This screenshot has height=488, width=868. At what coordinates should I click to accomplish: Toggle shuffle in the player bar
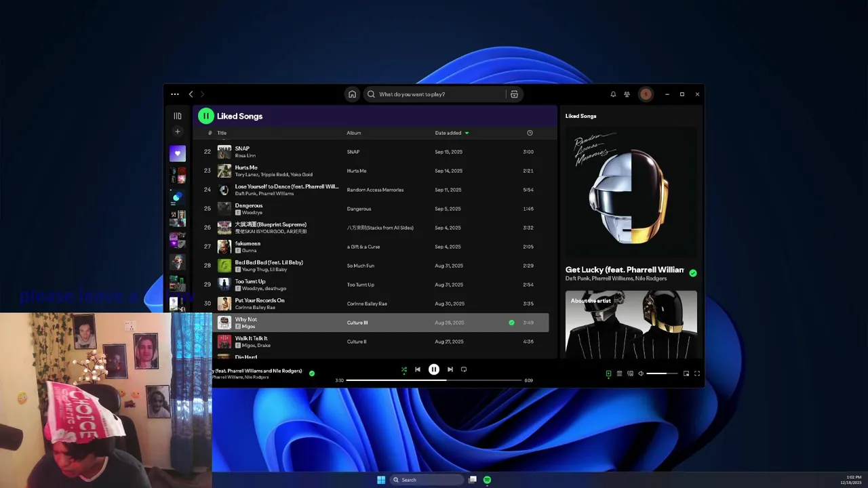[404, 369]
